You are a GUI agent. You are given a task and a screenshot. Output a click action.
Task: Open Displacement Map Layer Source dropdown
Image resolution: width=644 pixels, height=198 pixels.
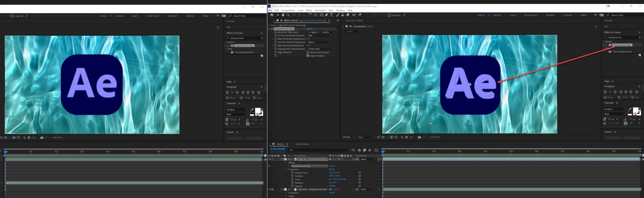pyautogui.click(x=328, y=32)
